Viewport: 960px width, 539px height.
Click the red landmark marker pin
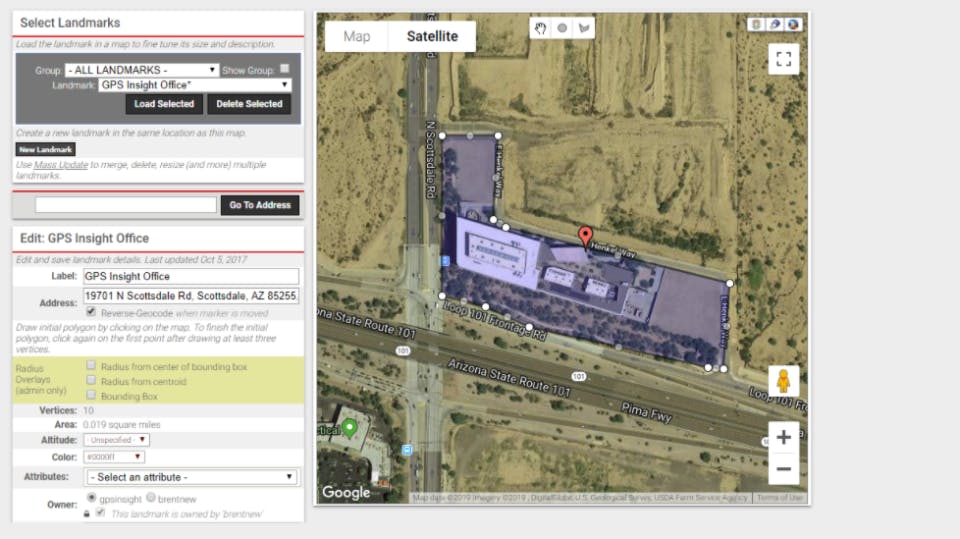tap(585, 236)
